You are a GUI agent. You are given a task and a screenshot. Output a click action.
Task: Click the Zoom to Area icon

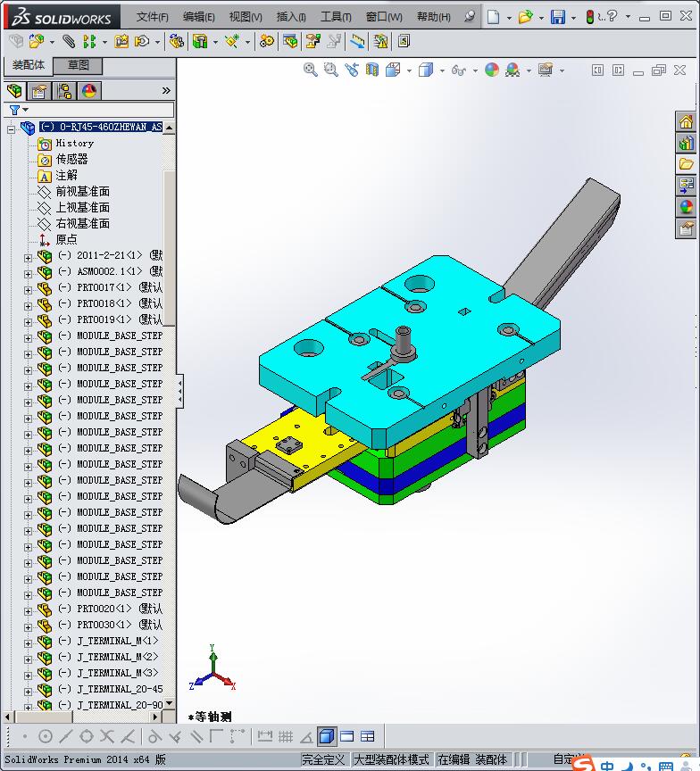pos(331,70)
